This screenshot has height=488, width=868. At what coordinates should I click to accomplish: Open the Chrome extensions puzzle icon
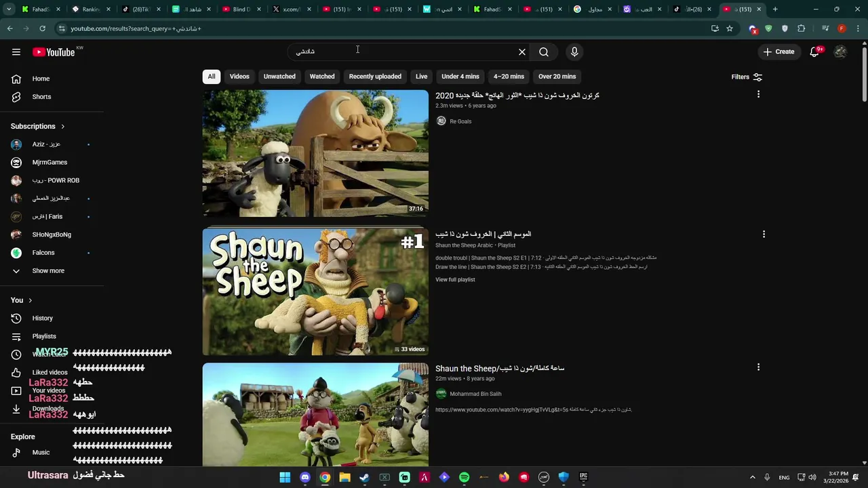[802, 28]
